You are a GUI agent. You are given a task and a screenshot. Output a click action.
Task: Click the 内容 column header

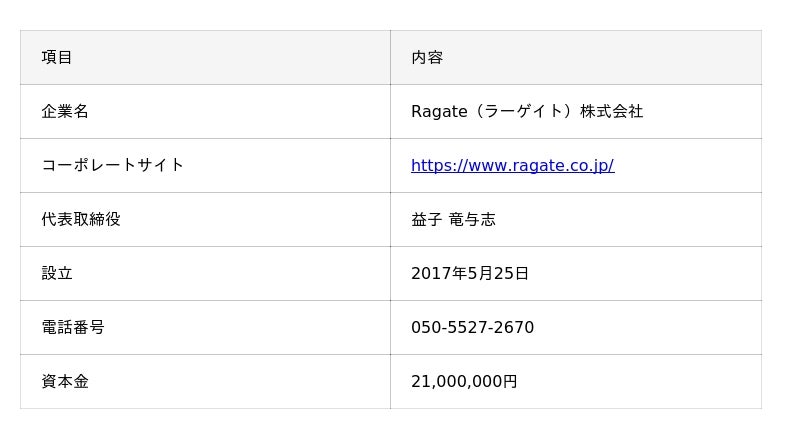pos(427,58)
